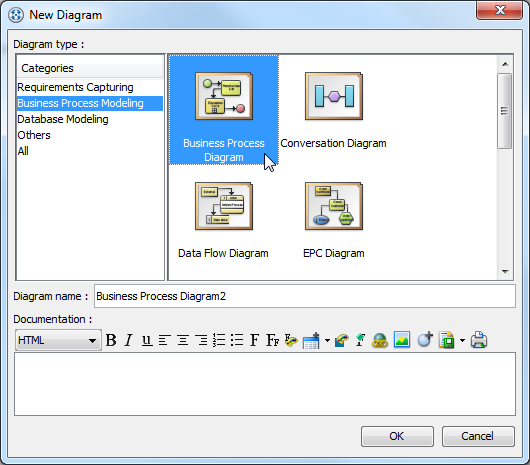Click the insert image icon

(x=402, y=340)
